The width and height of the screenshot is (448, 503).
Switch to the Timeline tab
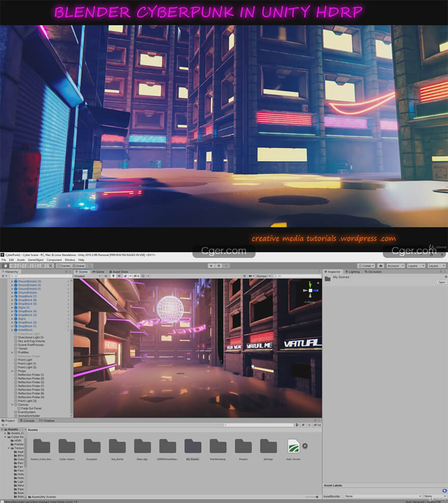[x=47, y=420]
